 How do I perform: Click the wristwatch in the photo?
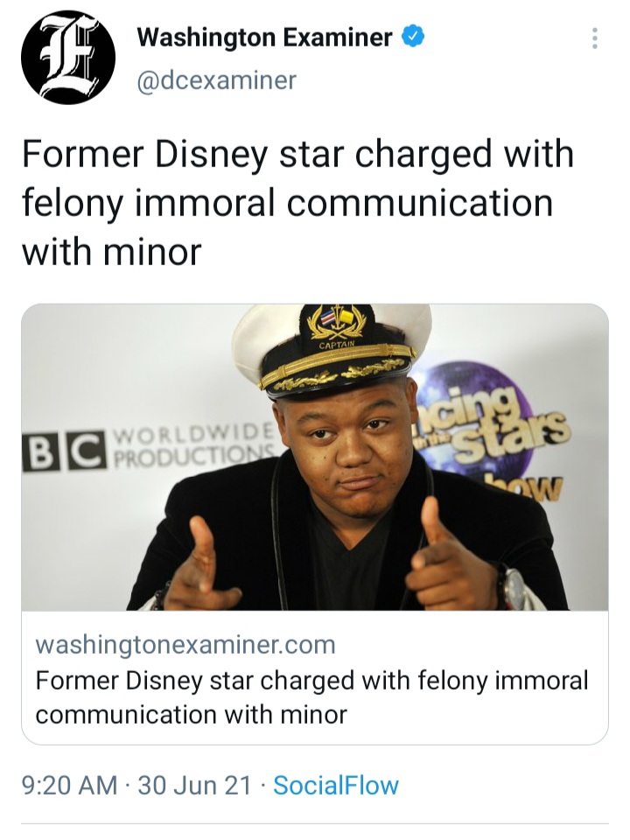click(x=514, y=588)
